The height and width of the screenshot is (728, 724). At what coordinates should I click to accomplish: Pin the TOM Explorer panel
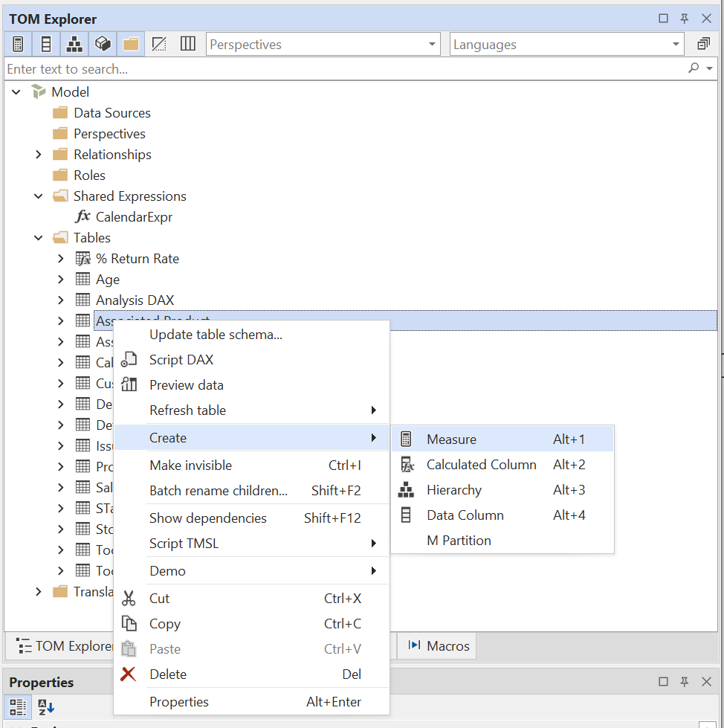[x=684, y=19]
